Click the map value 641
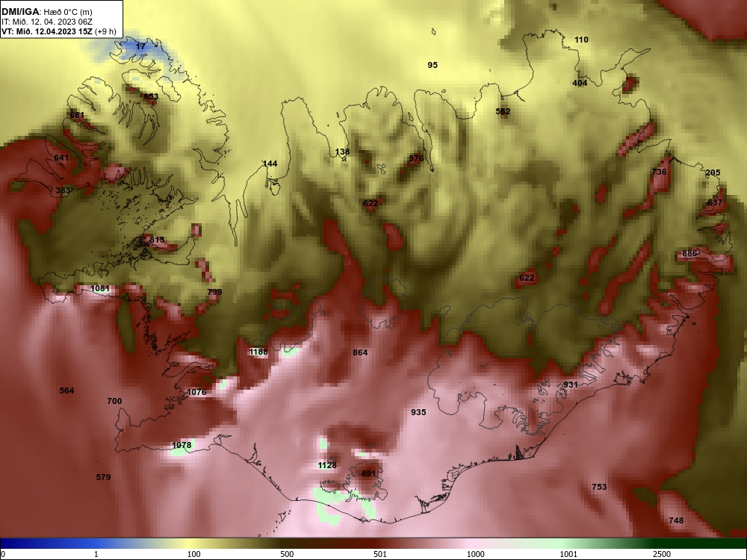Image resolution: width=747 pixels, height=560 pixels. pyautogui.click(x=61, y=158)
